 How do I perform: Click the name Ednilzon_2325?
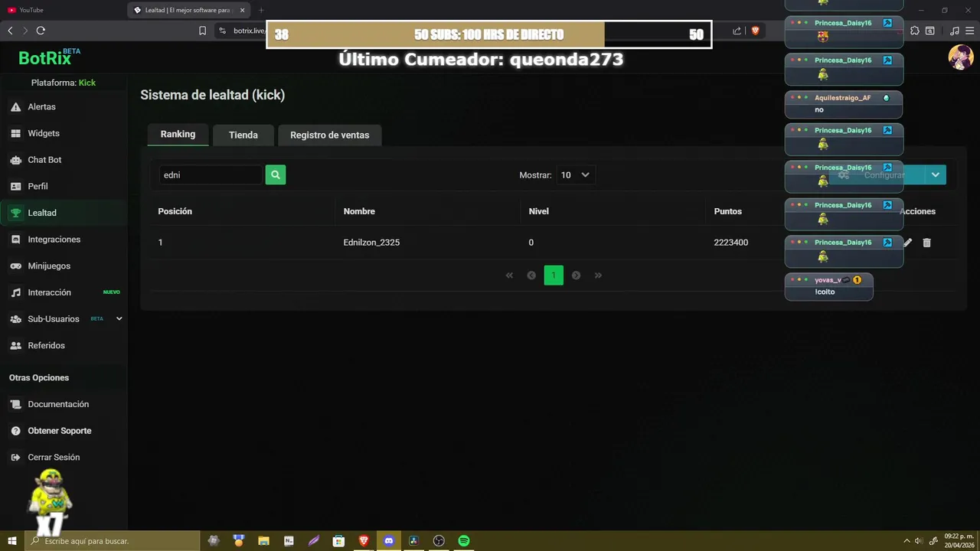click(371, 243)
